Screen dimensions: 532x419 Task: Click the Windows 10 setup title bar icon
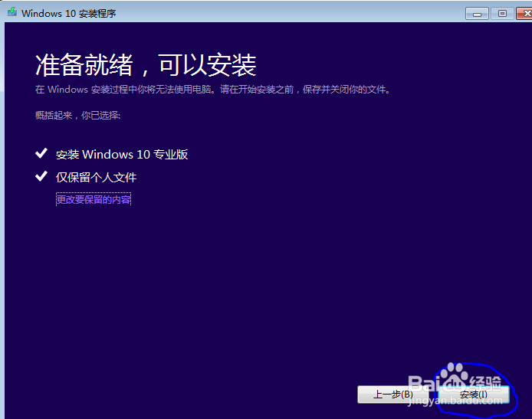(12, 12)
